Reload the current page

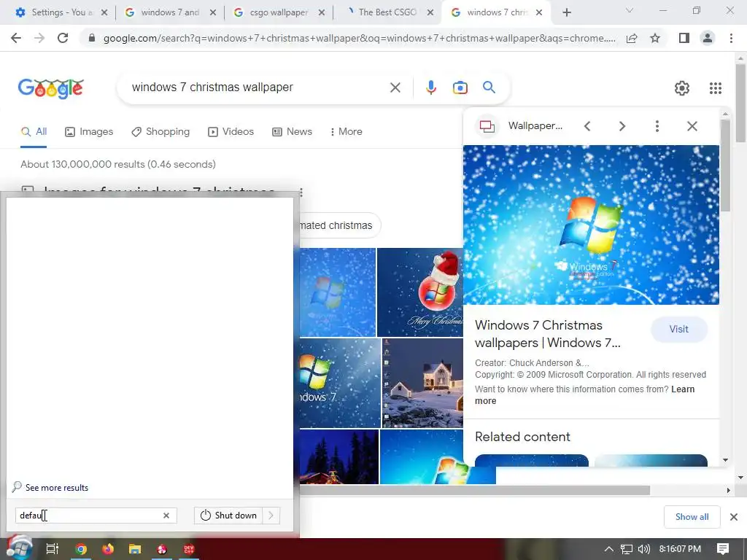pyautogui.click(x=63, y=38)
